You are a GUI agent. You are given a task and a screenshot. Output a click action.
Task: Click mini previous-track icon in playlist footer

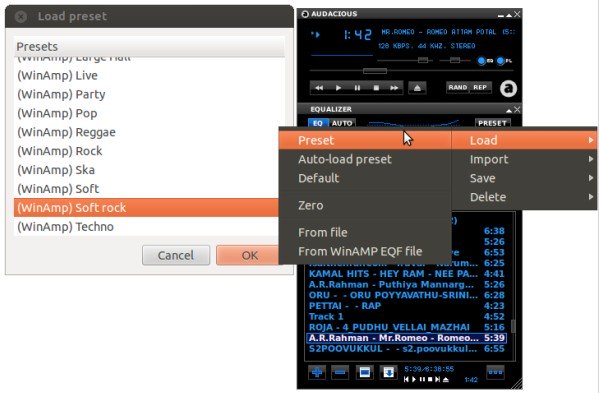click(406, 379)
